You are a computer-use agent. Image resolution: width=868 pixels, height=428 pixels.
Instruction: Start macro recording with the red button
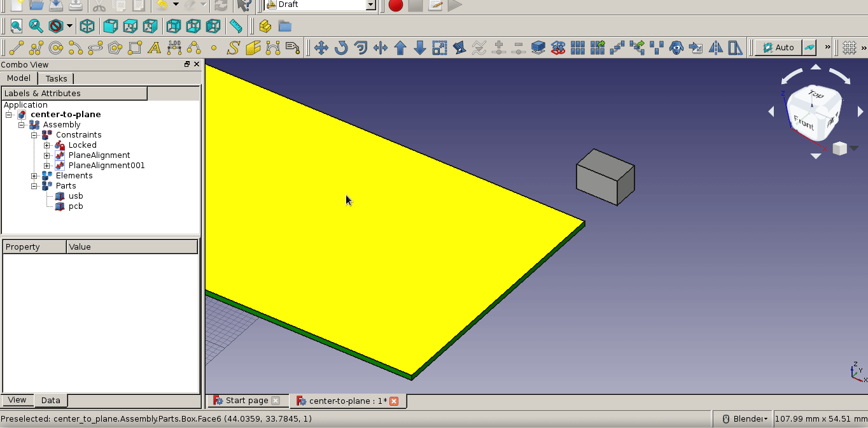coord(395,6)
